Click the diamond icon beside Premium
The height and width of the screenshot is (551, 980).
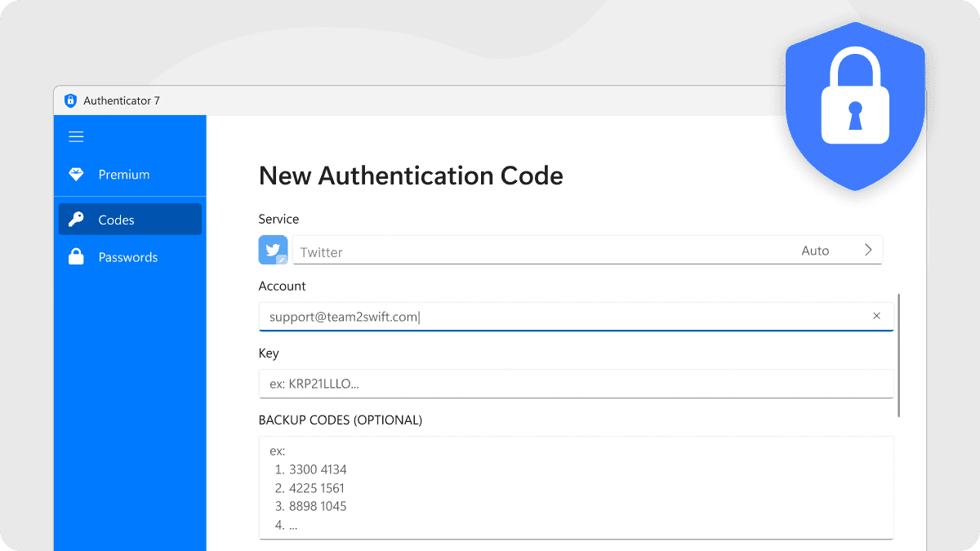click(76, 175)
